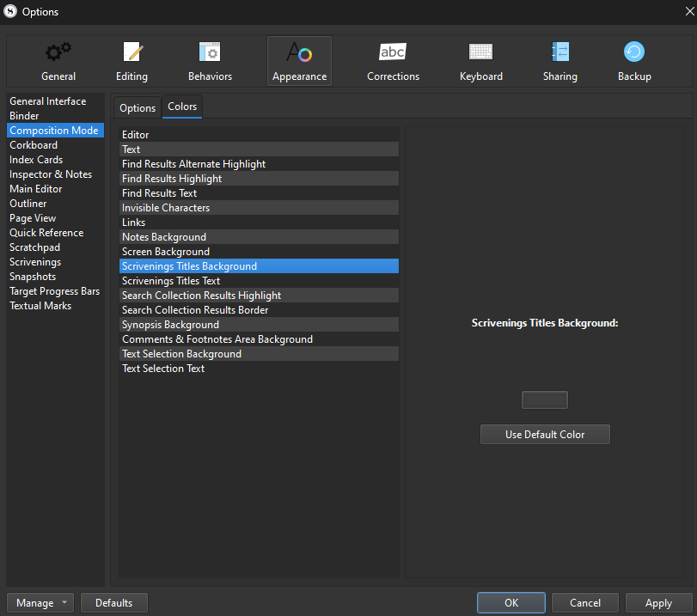Choose Find Results Highlight item
This screenshot has height=616, width=697.
click(x=260, y=179)
